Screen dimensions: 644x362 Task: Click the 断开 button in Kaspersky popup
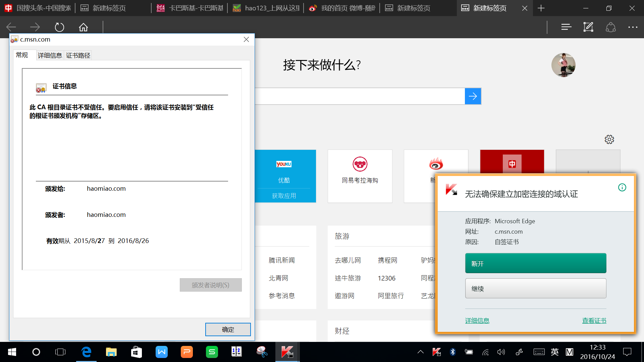coord(536,263)
